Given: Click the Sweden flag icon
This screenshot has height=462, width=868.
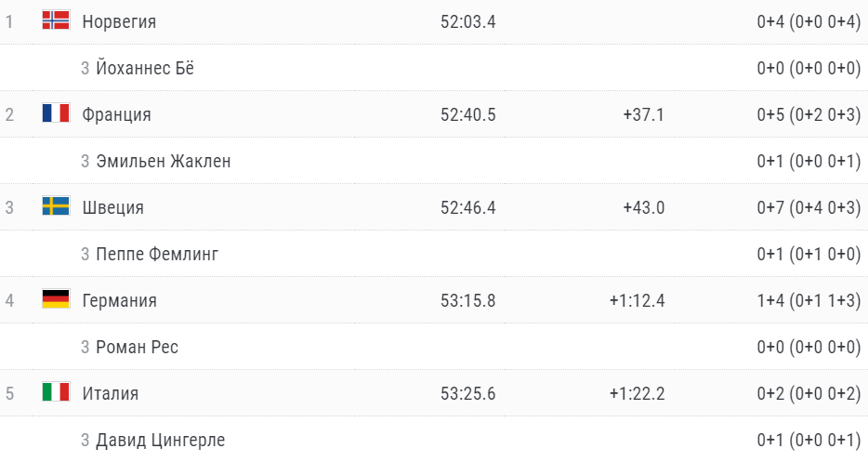Looking at the screenshot, I should click(56, 206).
